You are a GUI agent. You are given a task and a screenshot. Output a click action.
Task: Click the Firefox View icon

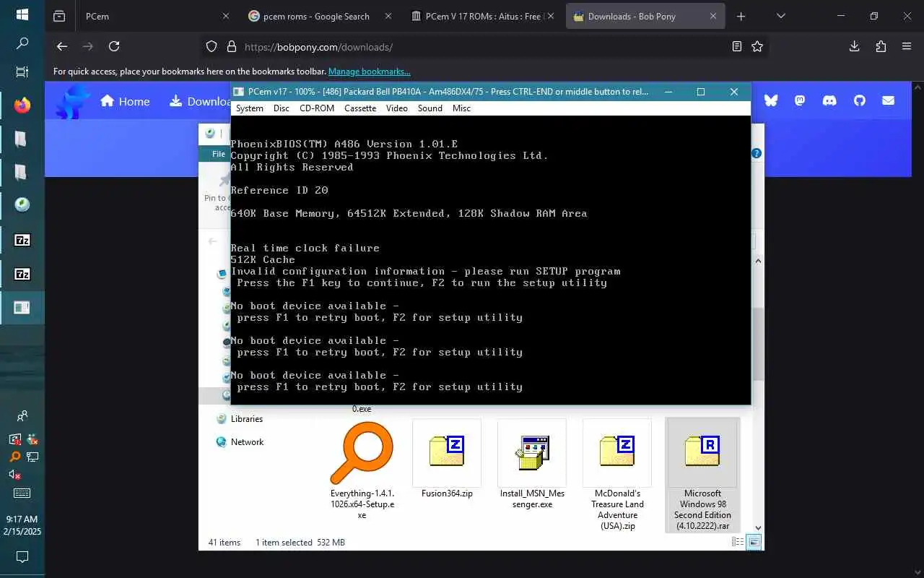(59, 16)
